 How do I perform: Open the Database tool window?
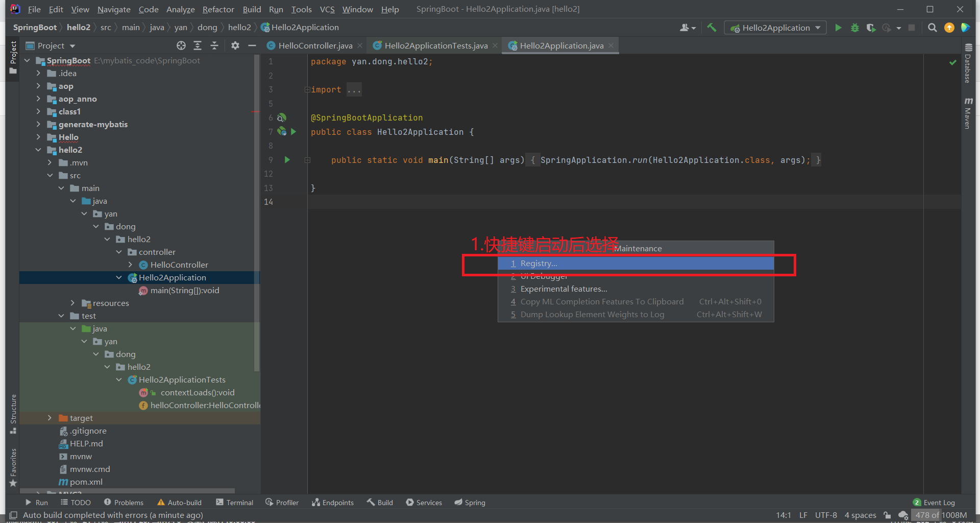[968, 63]
